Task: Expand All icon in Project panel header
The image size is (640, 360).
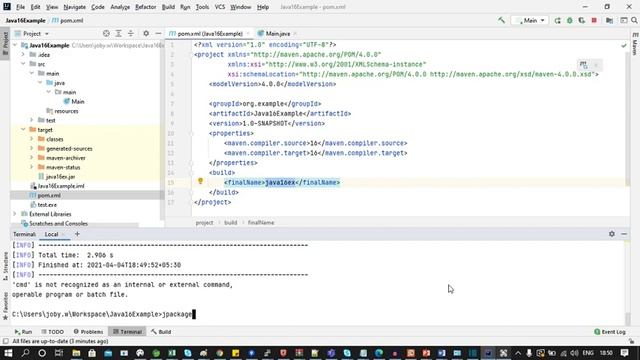Action: click(118, 33)
